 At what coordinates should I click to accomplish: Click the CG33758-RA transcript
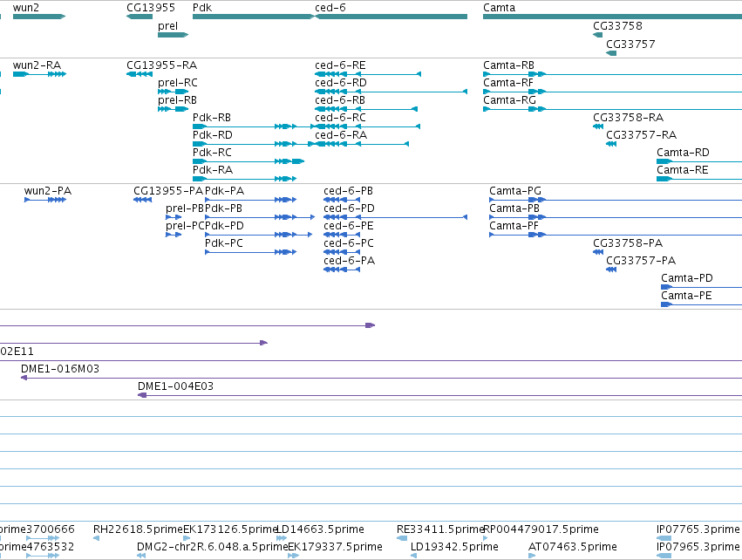pos(598,126)
